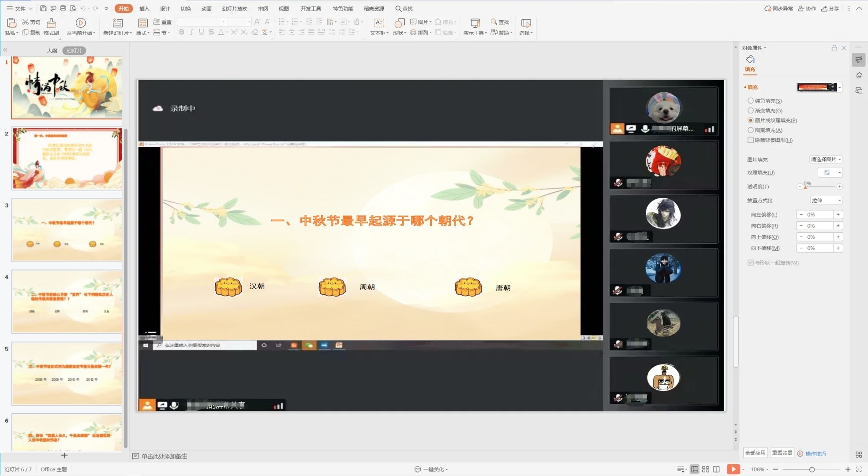Click the presentation tools (演示工具) icon
This screenshot has height=476, width=868.
(475, 23)
